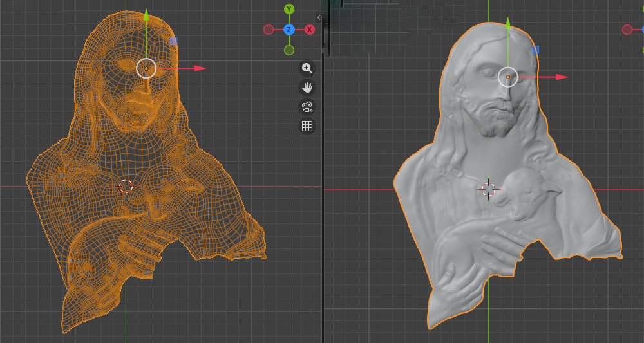
Task: Click negative X circle on right viewport gizmo
Action: [627, 30]
